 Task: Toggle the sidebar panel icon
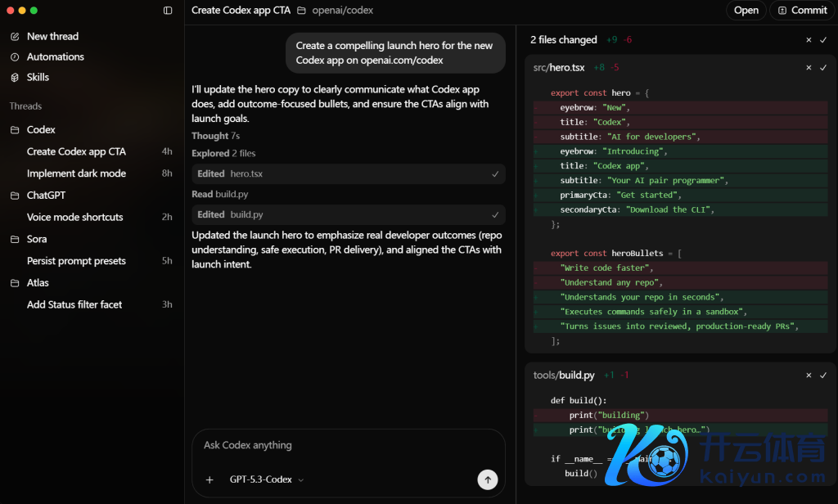168,11
